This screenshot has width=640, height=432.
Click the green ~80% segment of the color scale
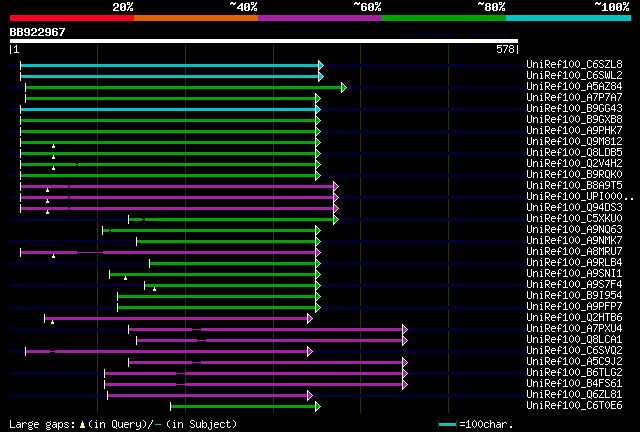(444, 18)
